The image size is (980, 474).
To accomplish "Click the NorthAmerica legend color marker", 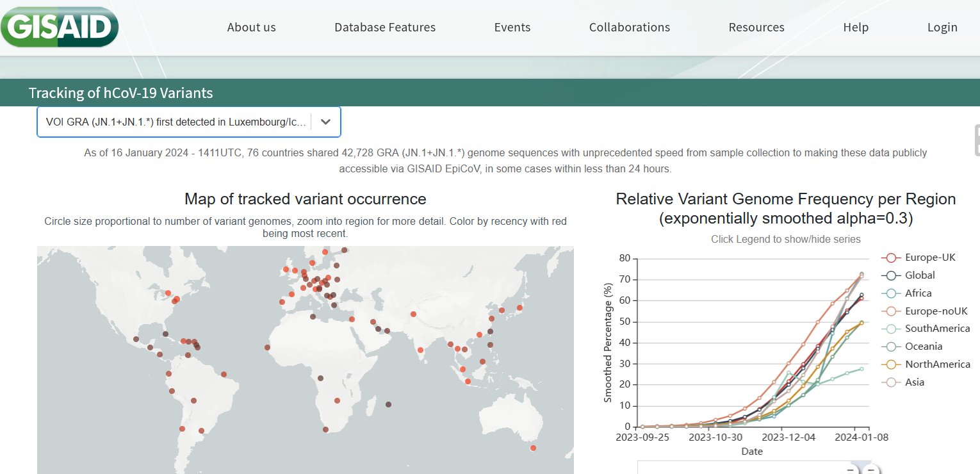I will click(890, 364).
